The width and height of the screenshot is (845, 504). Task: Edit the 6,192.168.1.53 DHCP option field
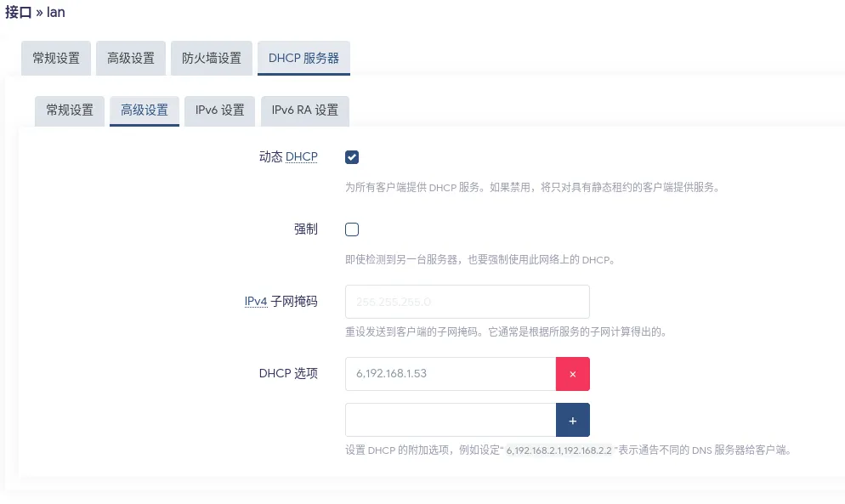[x=451, y=374]
